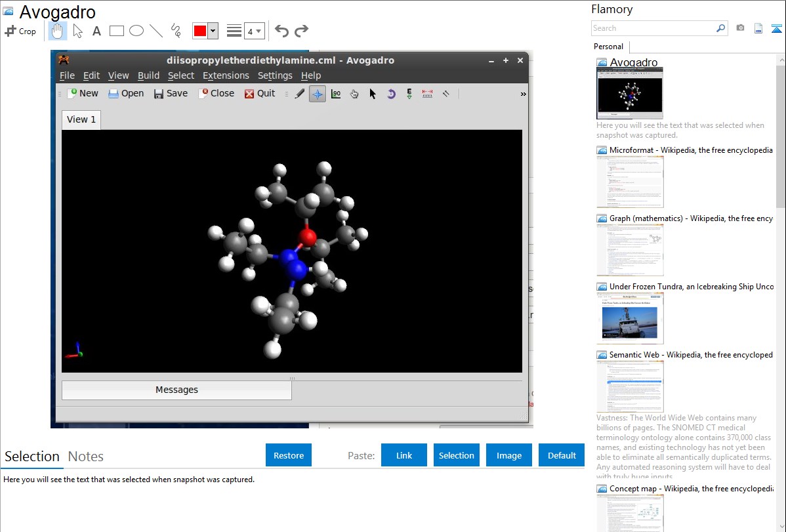Open the Help menu in Avogadro
Screen dimensions: 786x532
coord(311,75)
